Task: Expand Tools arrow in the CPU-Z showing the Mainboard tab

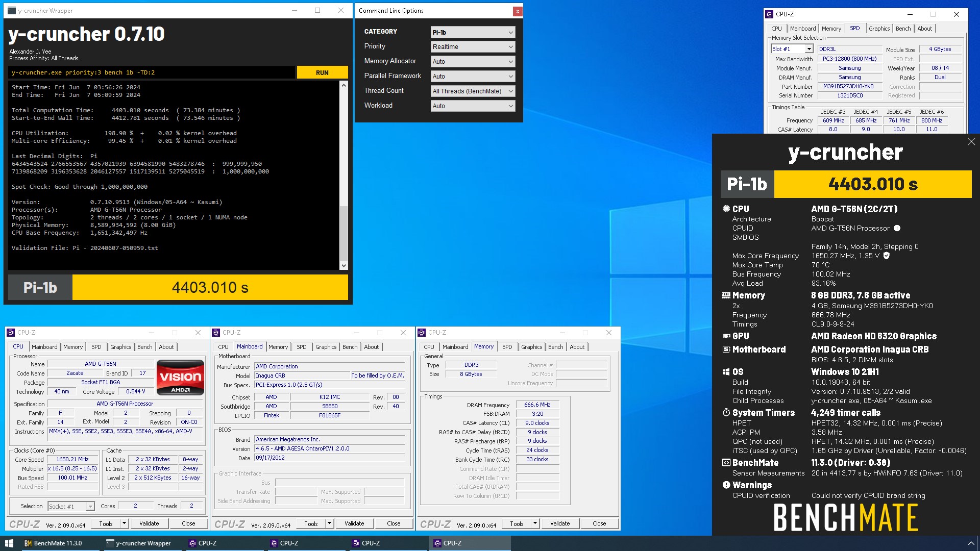Action: pyautogui.click(x=329, y=523)
